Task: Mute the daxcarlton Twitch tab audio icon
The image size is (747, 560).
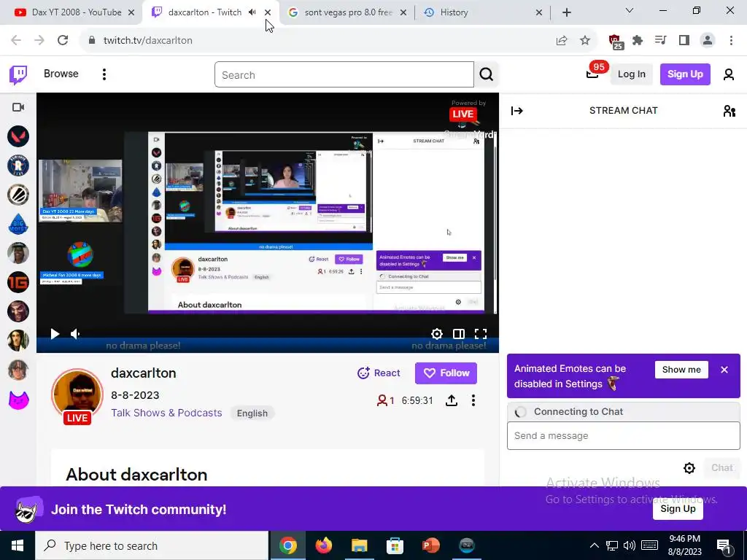Action: point(252,12)
